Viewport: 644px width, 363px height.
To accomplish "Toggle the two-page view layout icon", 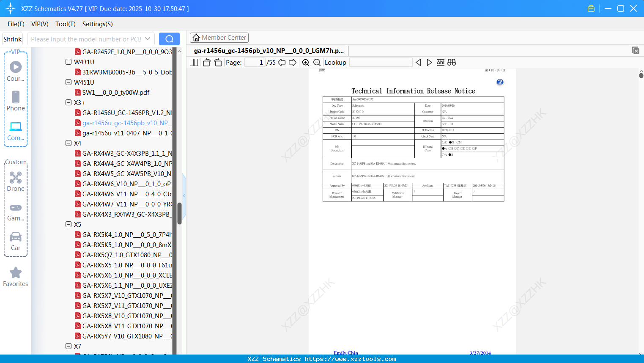I will point(194,63).
